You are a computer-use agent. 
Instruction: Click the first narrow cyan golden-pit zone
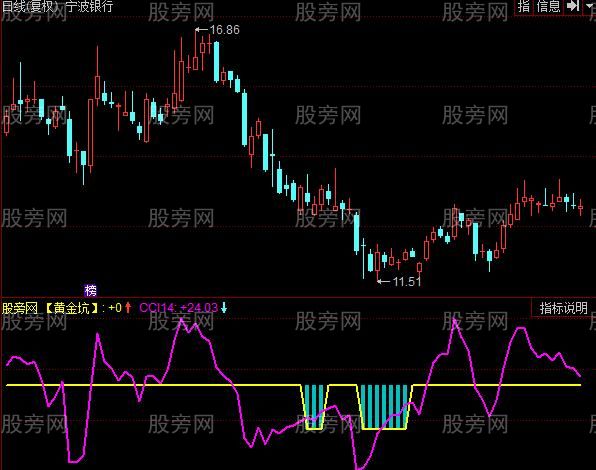click(315, 407)
